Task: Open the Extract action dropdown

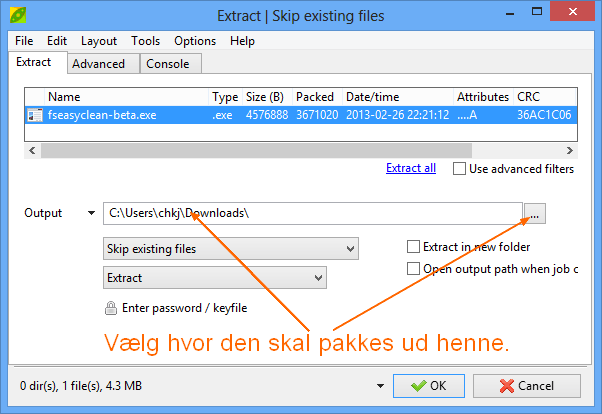Action: click(x=215, y=278)
